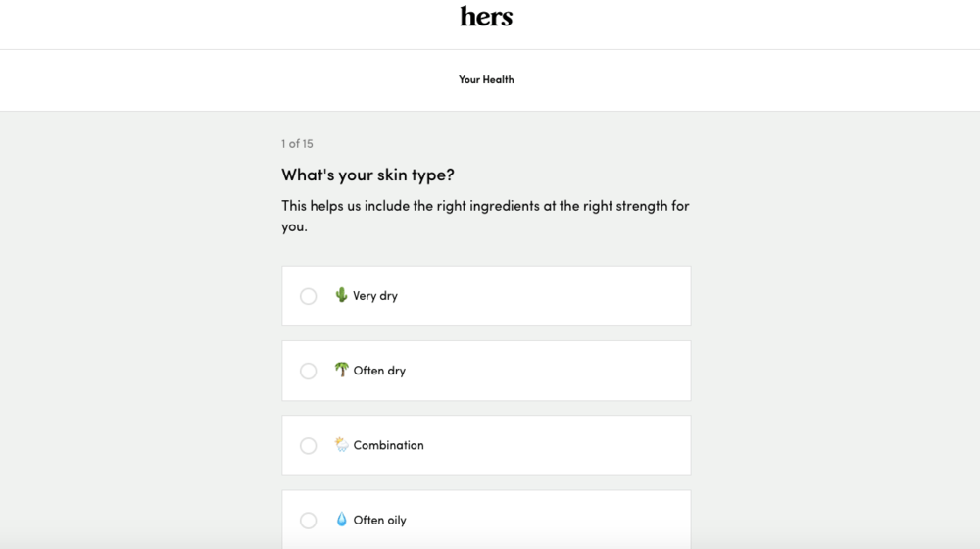980x549 pixels.
Task: Click the "Very dry" option label
Action: [375, 296]
